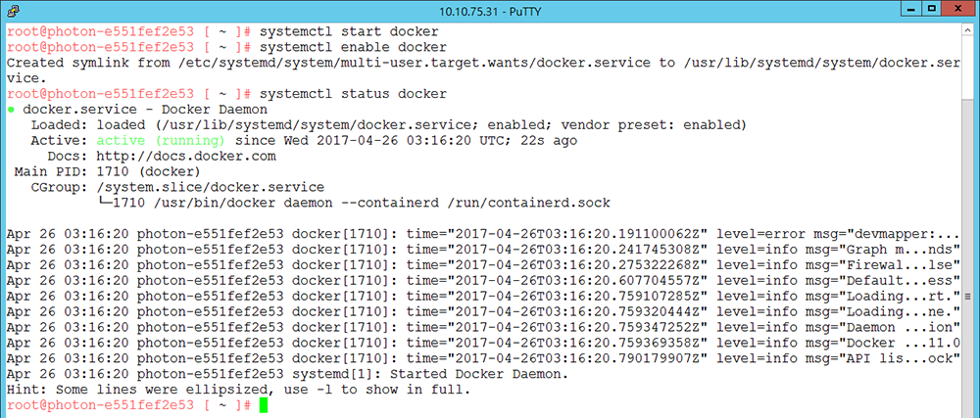Click the http://docs.docker.com URL
The image size is (980, 418).
pos(186,156)
